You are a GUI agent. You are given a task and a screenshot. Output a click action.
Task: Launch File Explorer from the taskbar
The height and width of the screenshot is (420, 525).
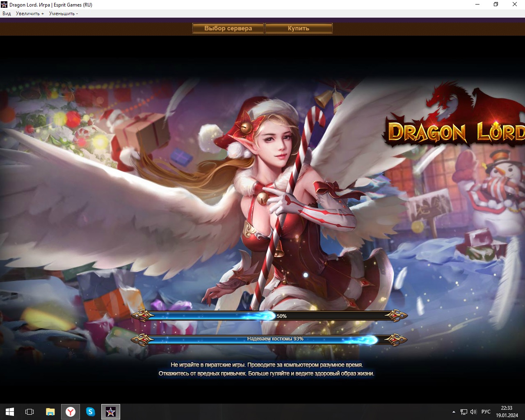point(50,412)
